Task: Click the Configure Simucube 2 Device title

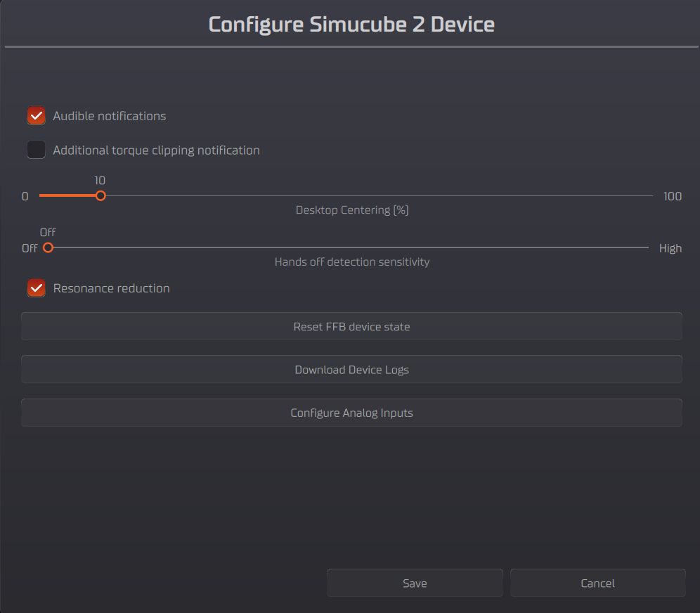Action: [351, 25]
